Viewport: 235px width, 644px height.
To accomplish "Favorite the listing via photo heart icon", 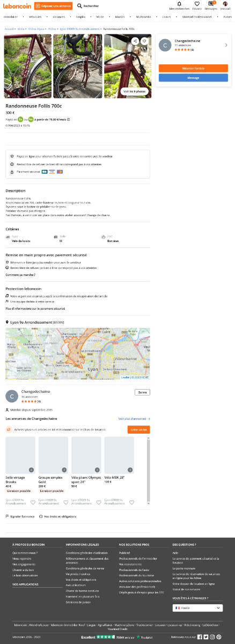I will (x=144, y=41).
